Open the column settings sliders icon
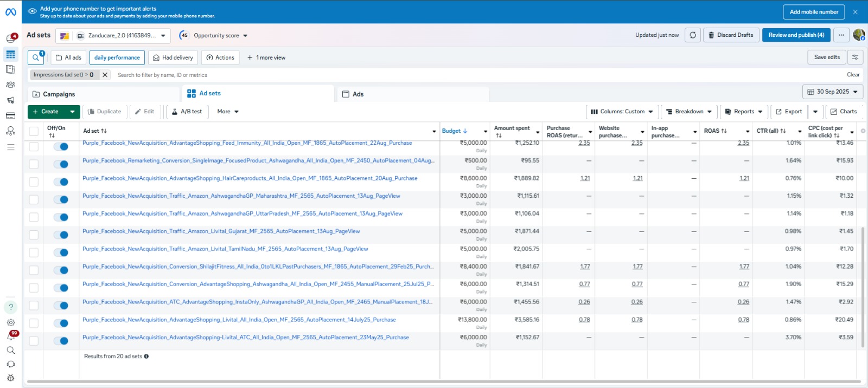Viewport: 868px width, 388px height. pos(855,57)
